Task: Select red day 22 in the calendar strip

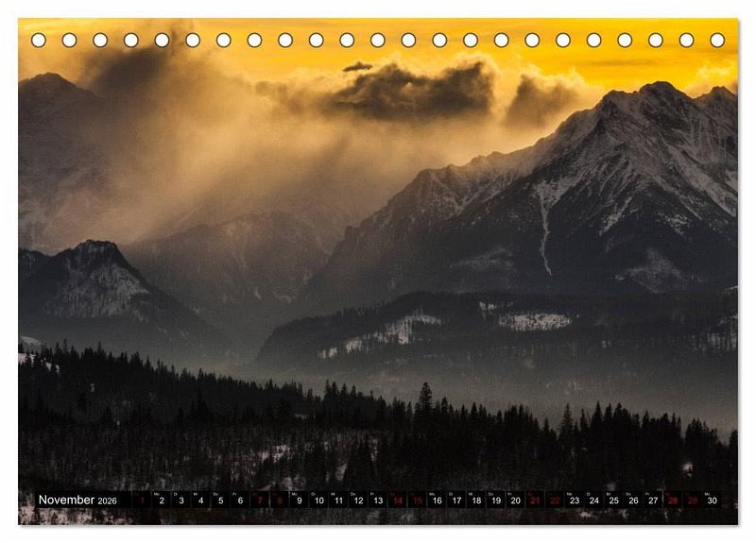Action: click(555, 500)
